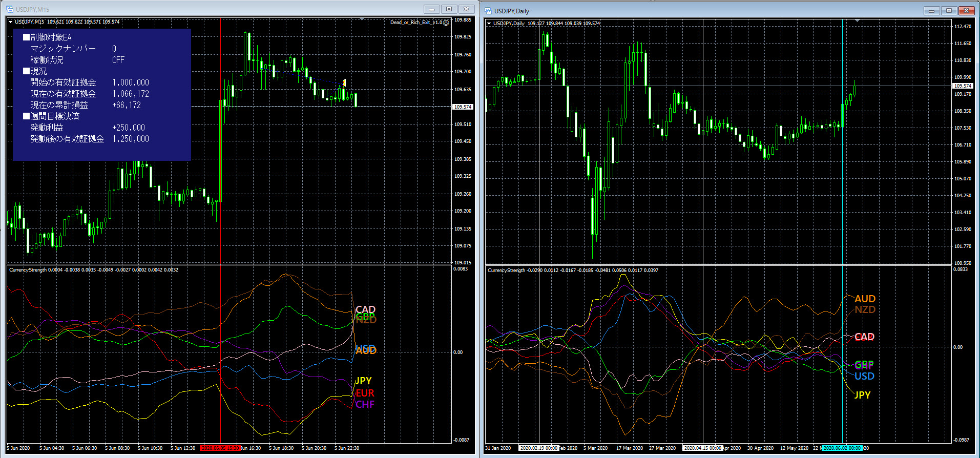Click the 現在の有効証拠金 label
980x458 pixels.
(x=63, y=94)
